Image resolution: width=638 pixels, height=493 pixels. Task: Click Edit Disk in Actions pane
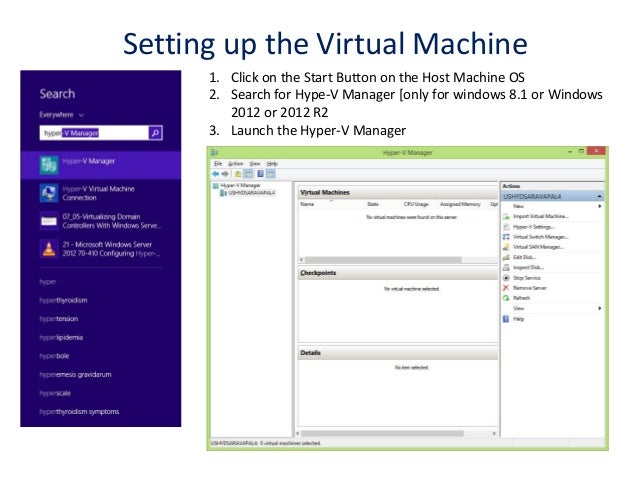point(524,257)
